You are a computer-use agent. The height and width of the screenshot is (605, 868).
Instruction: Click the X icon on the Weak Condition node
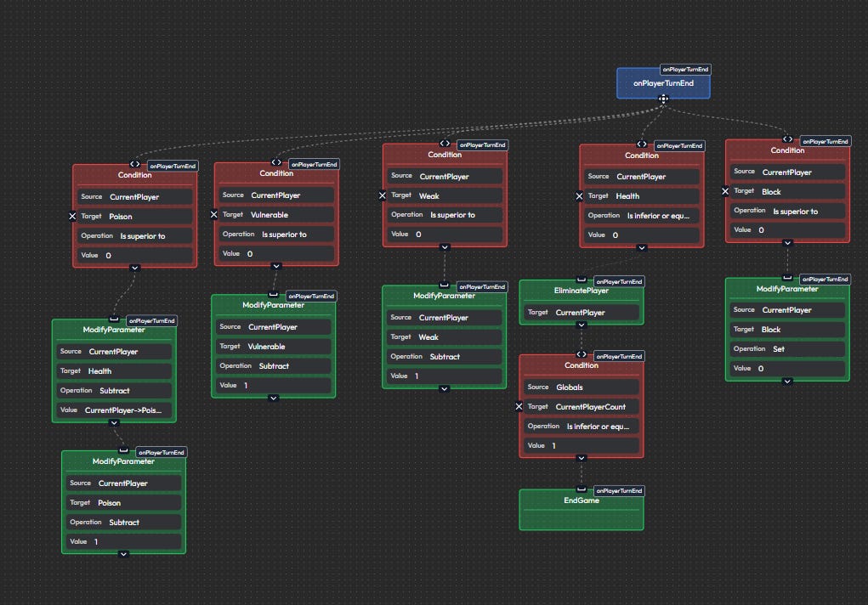pyautogui.click(x=383, y=195)
